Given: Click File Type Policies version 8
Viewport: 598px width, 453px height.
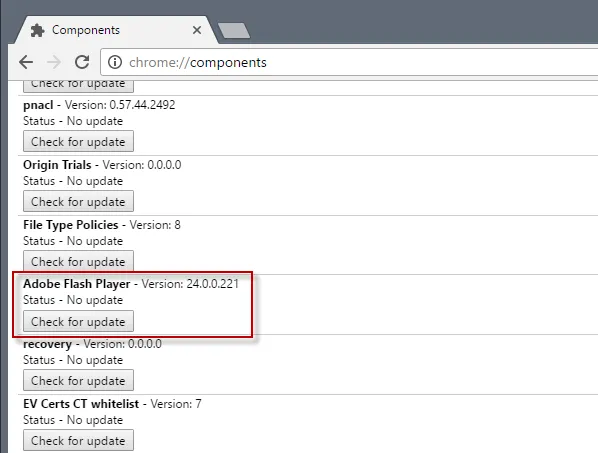Looking at the screenshot, I should click(155, 225).
